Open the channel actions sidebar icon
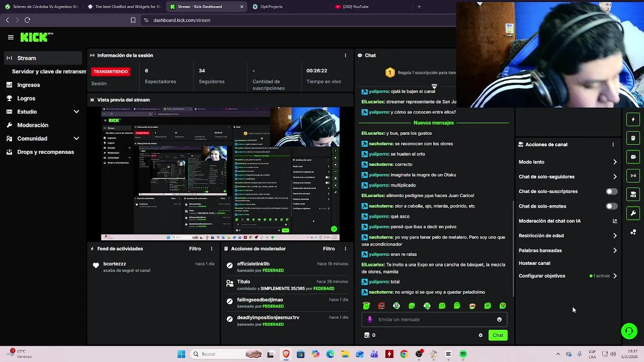Image resolution: width=644 pixels, height=362 pixels. [x=633, y=194]
